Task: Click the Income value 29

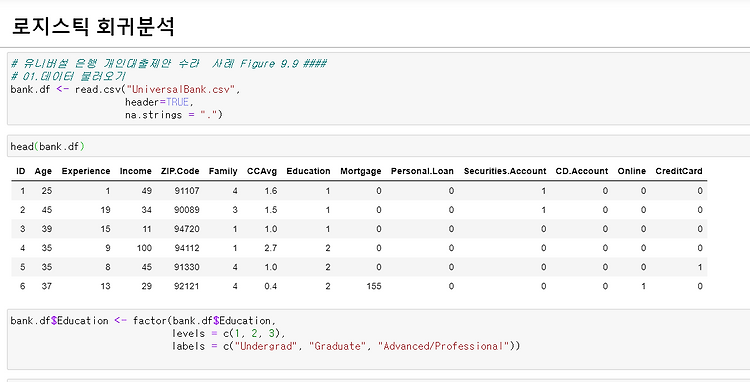Action: pos(146,286)
